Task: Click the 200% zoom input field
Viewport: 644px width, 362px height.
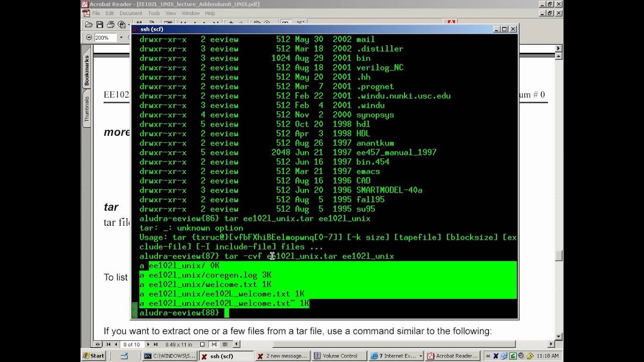Action: point(105,38)
